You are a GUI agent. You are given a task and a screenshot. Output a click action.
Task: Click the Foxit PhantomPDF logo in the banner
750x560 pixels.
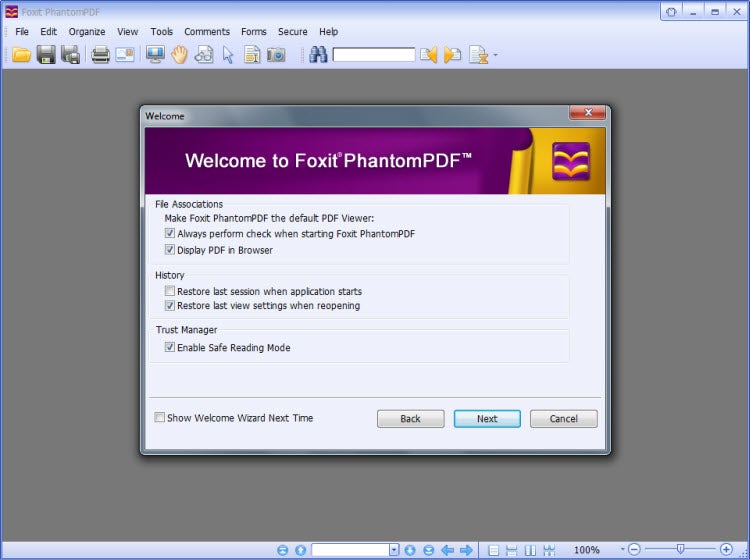pyautogui.click(x=571, y=161)
